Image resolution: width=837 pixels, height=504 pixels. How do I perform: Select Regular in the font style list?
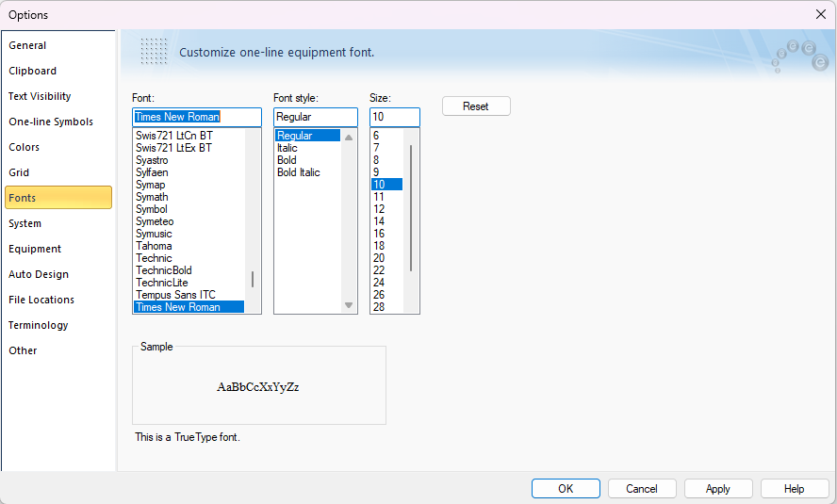pyautogui.click(x=307, y=136)
